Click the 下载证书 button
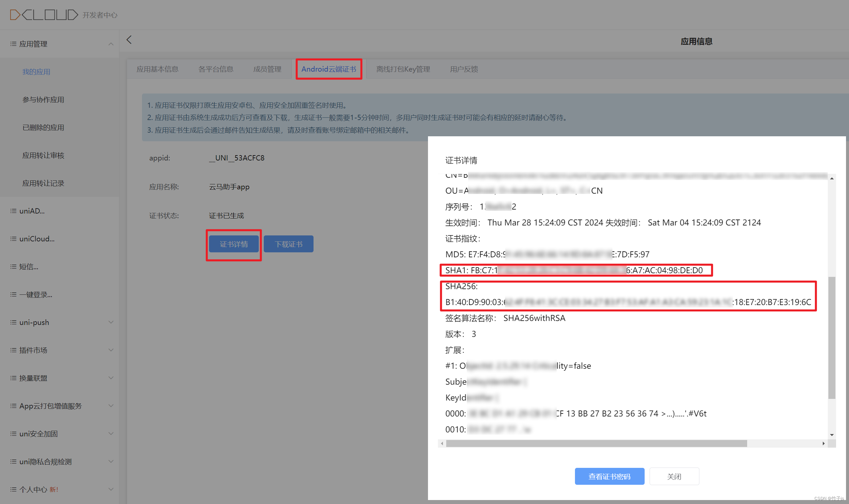Image resolution: width=849 pixels, height=504 pixels. [288, 244]
